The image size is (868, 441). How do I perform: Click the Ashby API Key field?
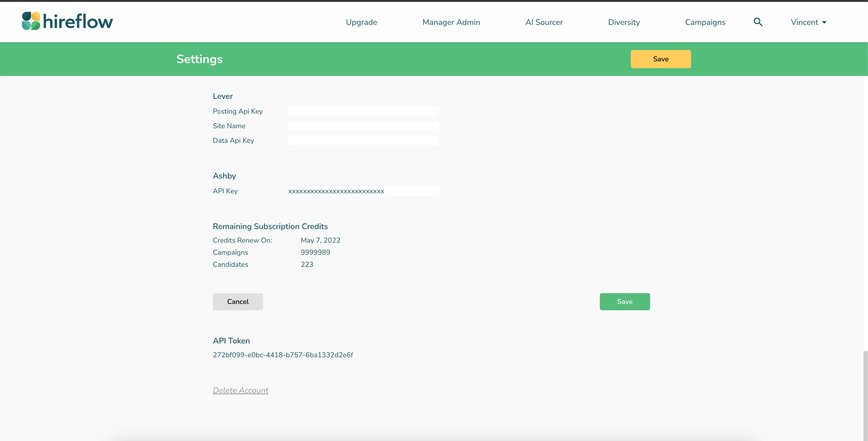(363, 191)
